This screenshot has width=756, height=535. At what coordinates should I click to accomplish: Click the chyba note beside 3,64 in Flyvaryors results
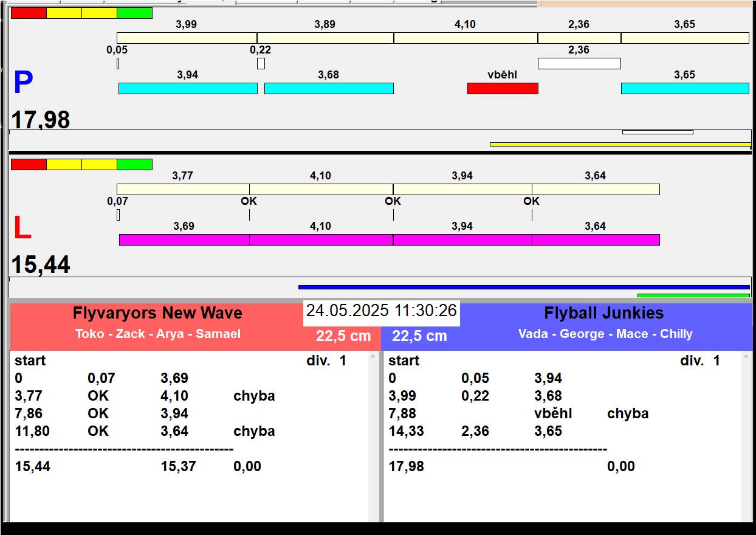(254, 431)
